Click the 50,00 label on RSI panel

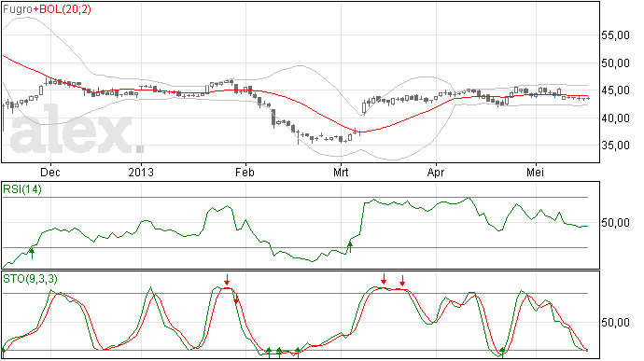(x=615, y=223)
